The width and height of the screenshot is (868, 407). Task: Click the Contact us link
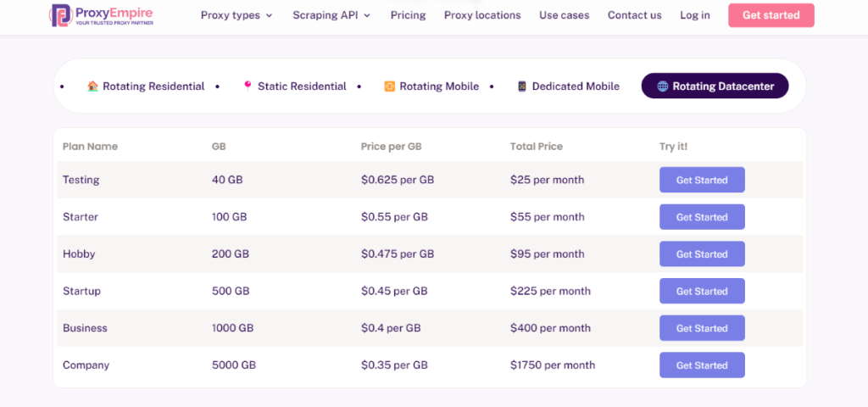click(x=634, y=15)
